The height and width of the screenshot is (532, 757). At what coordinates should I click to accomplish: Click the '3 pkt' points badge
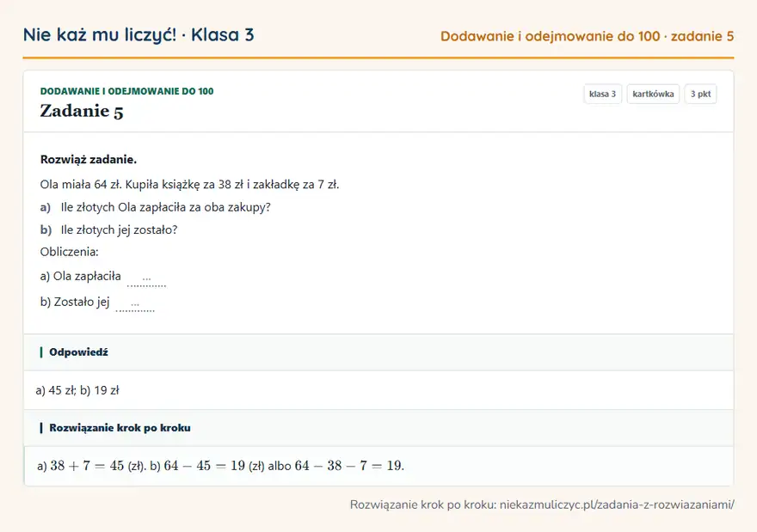[x=700, y=94]
